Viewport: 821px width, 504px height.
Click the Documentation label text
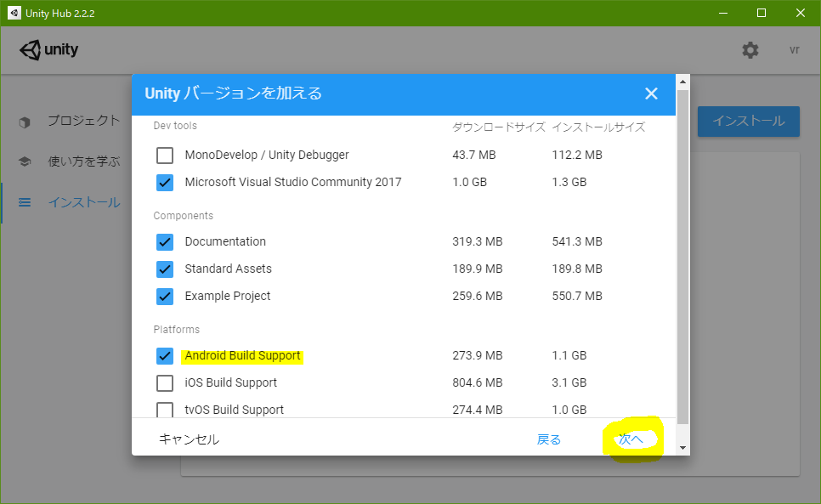coord(225,241)
